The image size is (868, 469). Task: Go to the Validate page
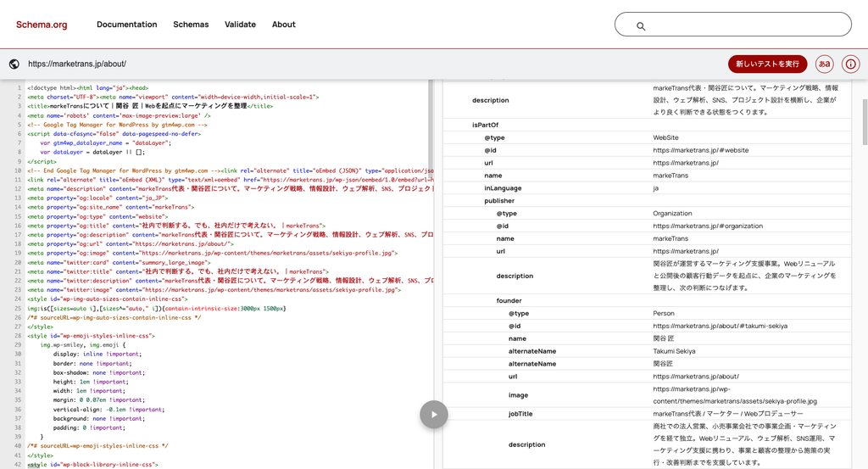(240, 25)
